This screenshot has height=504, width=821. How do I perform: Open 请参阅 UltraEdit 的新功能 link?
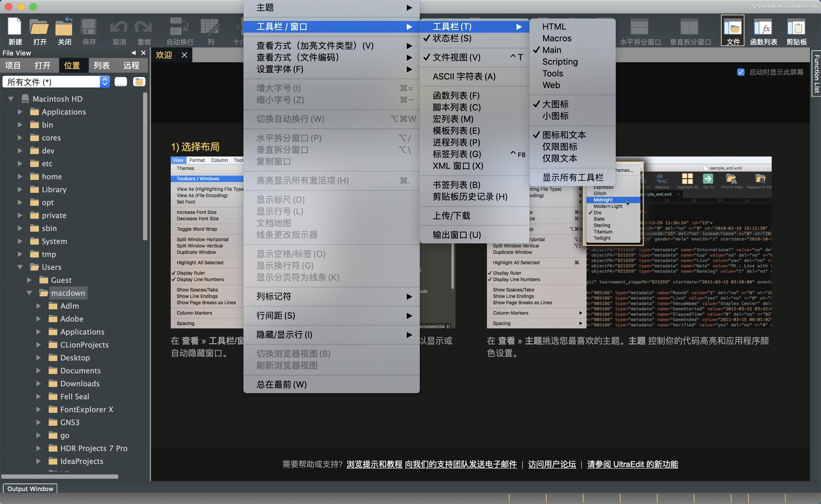632,464
